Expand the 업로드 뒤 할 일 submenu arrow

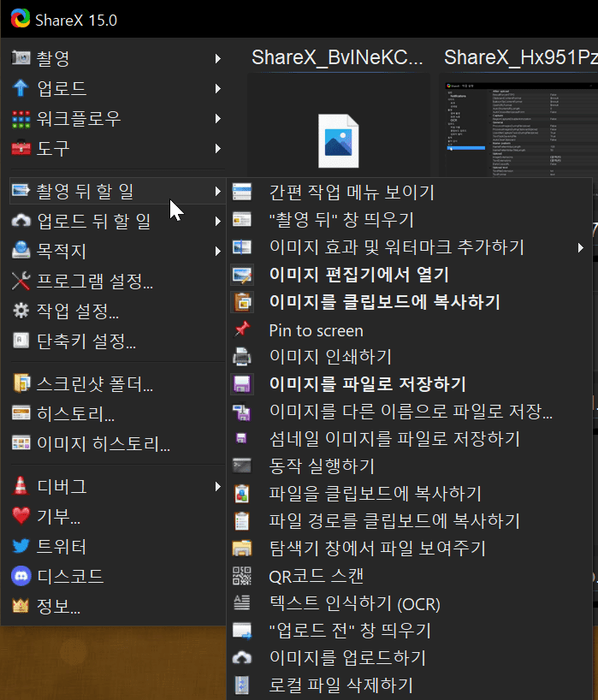[218, 221]
